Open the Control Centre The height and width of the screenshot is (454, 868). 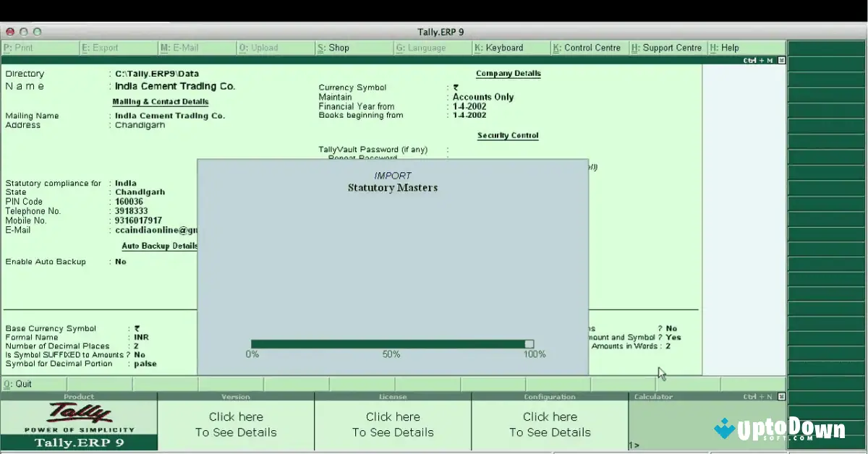coord(588,48)
